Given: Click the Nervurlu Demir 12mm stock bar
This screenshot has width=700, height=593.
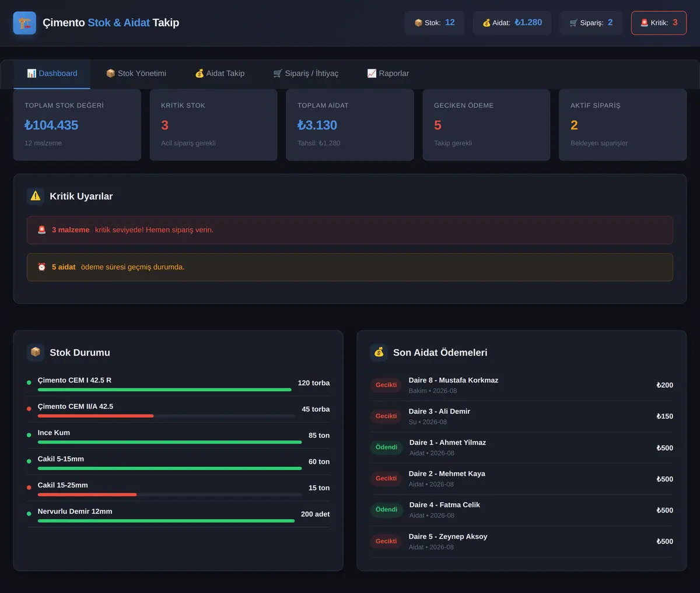Looking at the screenshot, I should (166, 521).
